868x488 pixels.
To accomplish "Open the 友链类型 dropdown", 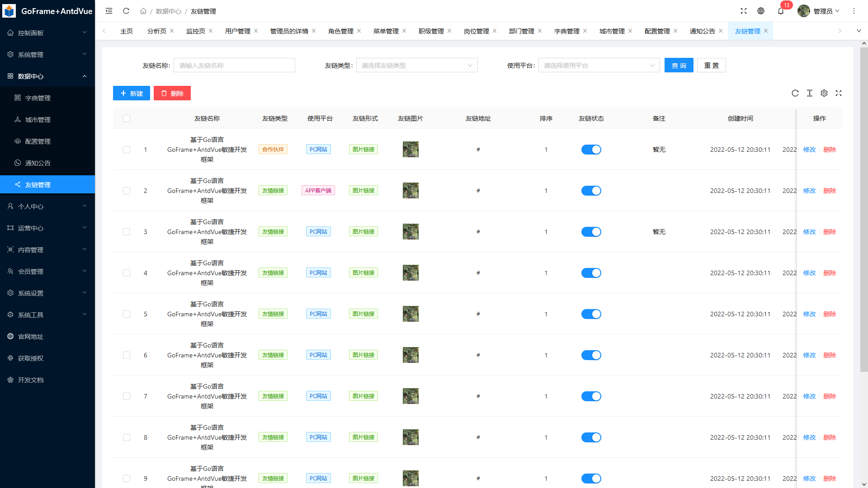I will 416,66.
